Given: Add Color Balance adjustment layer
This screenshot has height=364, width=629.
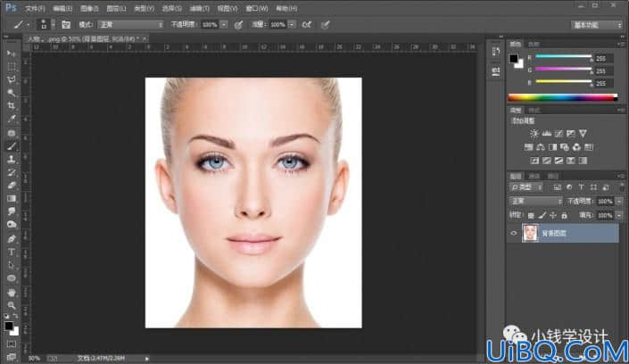Looking at the screenshot, I should (x=541, y=147).
